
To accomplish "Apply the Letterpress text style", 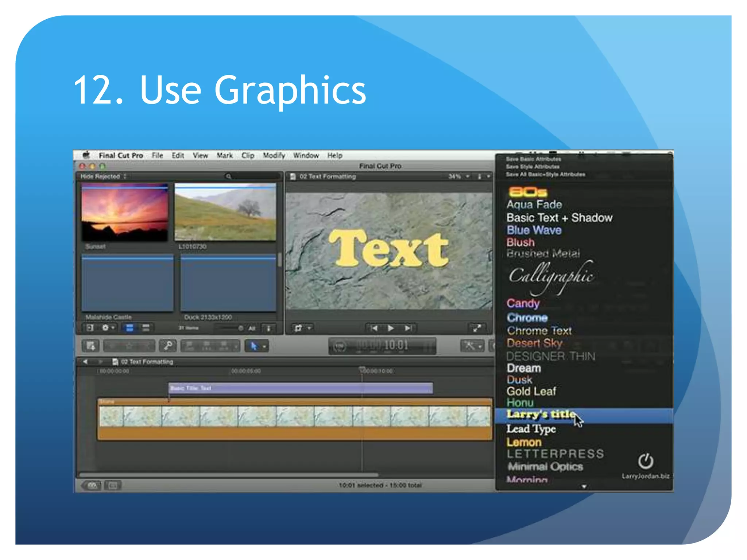I will [556, 454].
